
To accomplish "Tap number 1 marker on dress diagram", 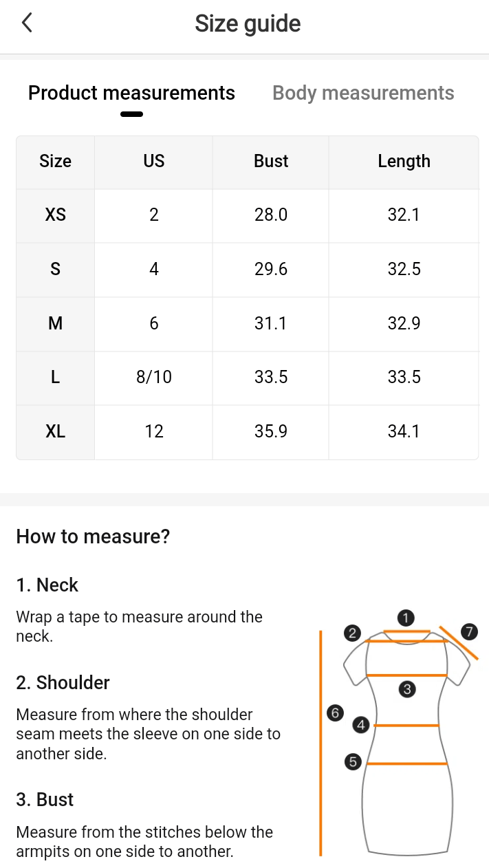I will pos(406,618).
